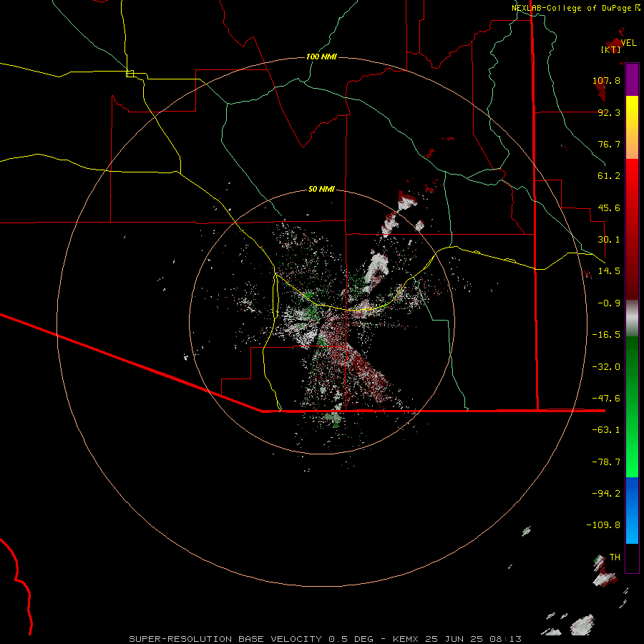
Task: Click the -78.7 velocity scale value
Action: click(606, 462)
